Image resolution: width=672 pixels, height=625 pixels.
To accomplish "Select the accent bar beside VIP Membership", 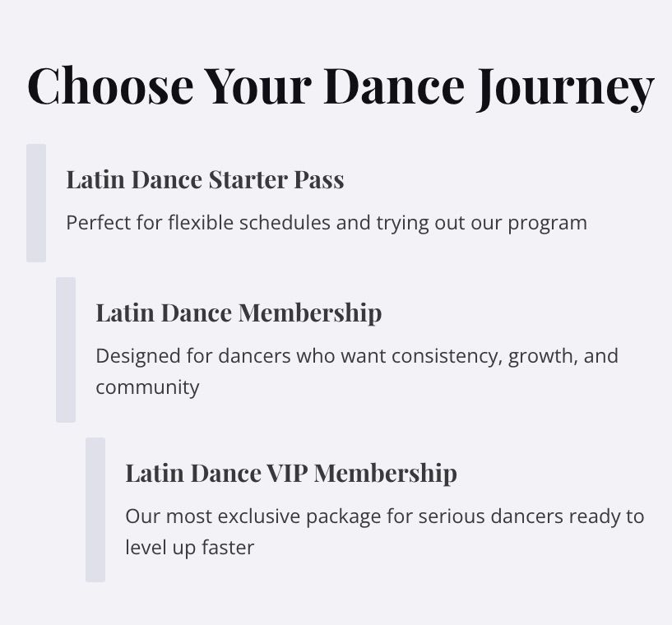I will pyautogui.click(x=95, y=510).
